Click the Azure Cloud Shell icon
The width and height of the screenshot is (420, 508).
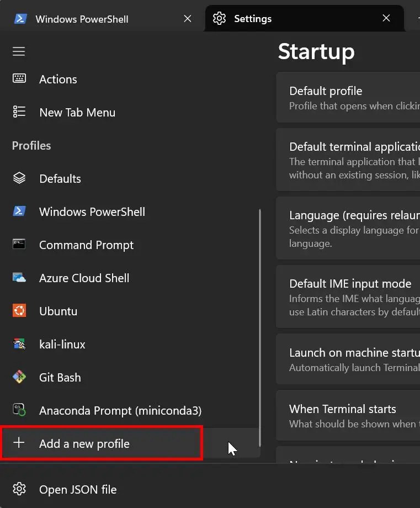(19, 278)
